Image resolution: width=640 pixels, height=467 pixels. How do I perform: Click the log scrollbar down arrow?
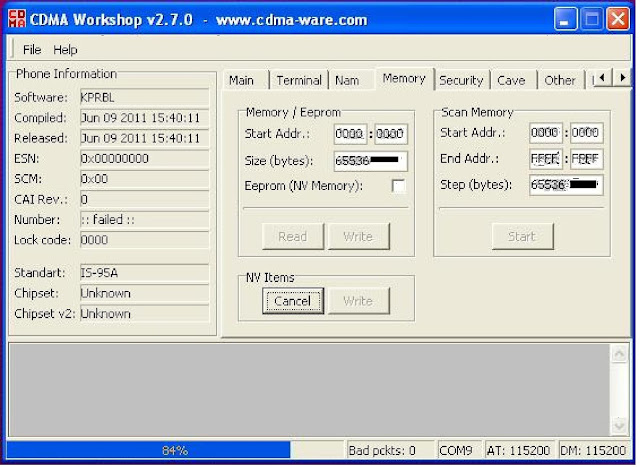[619, 426]
